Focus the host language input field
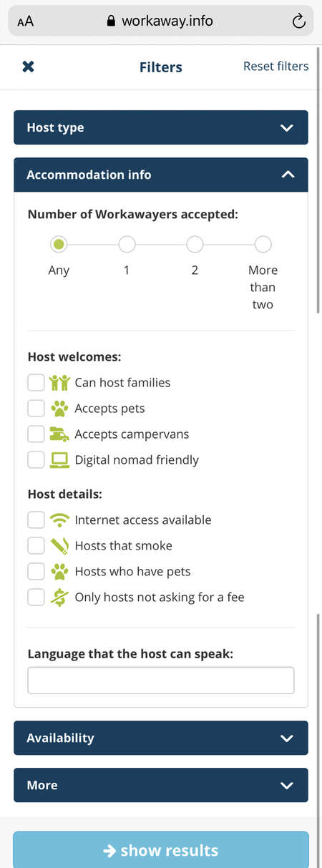 click(161, 681)
